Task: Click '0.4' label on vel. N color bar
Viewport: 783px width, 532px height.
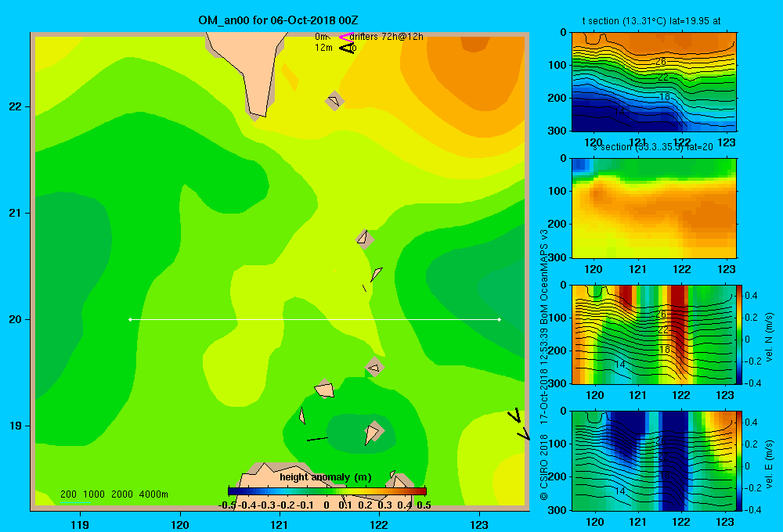Action: (751, 296)
